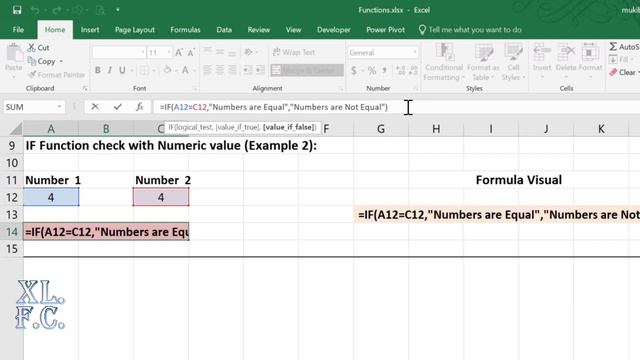Open Conditional Formatting menu
The image size is (640, 360).
[x=444, y=62]
